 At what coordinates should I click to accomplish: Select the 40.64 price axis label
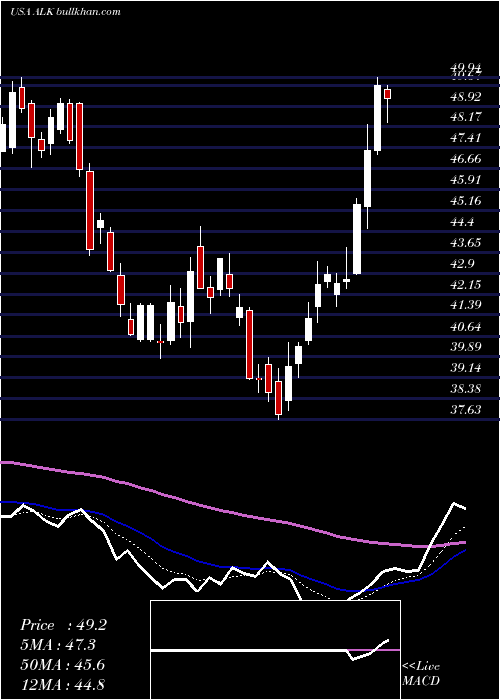(466, 326)
